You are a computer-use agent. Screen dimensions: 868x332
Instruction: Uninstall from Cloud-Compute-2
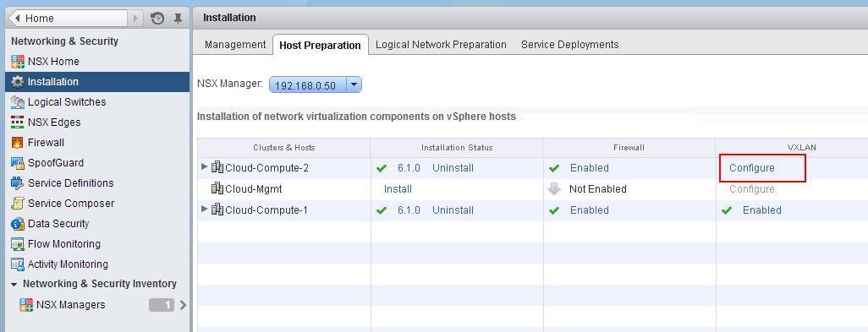point(453,168)
